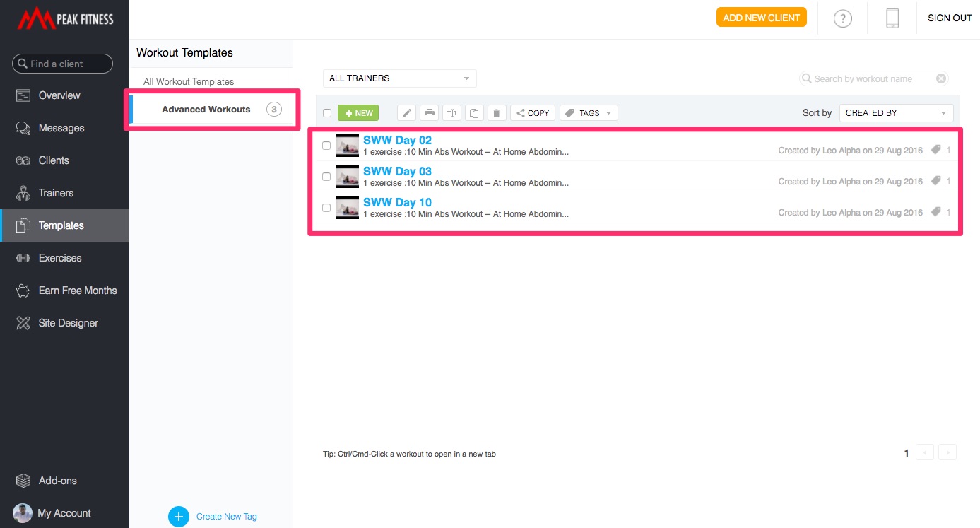This screenshot has height=528, width=980.
Task: Click the green NEW button
Action: pyautogui.click(x=359, y=113)
